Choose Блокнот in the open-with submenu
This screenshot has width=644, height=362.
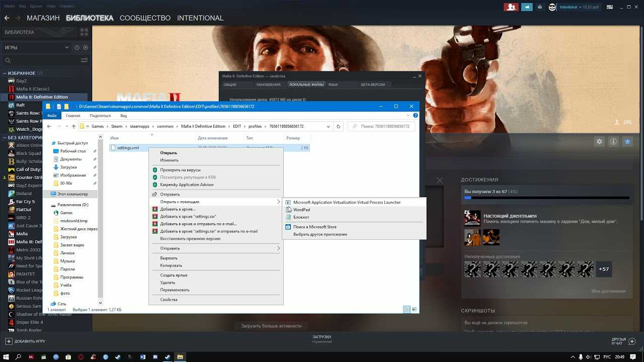tap(355, 217)
